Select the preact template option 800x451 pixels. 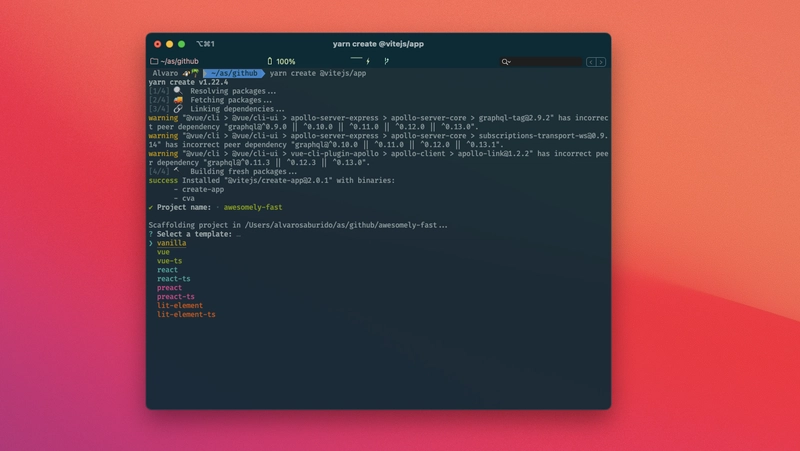coord(169,288)
